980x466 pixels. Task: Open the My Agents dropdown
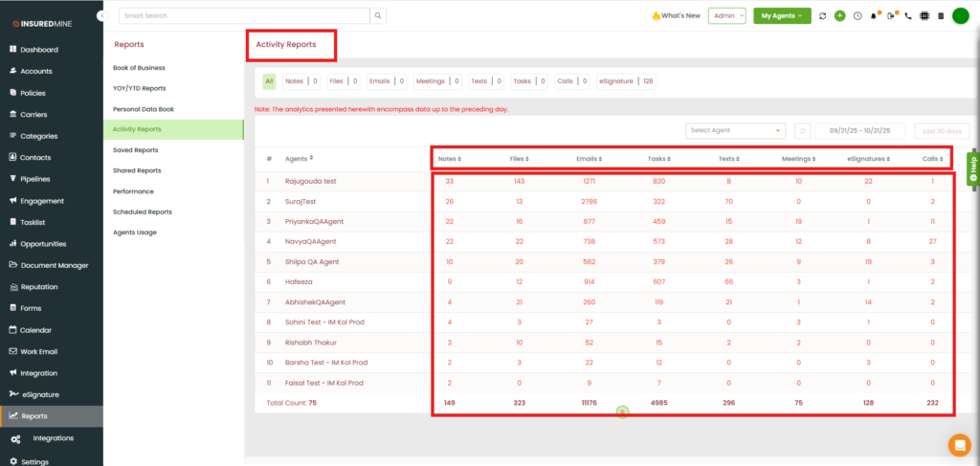[781, 16]
